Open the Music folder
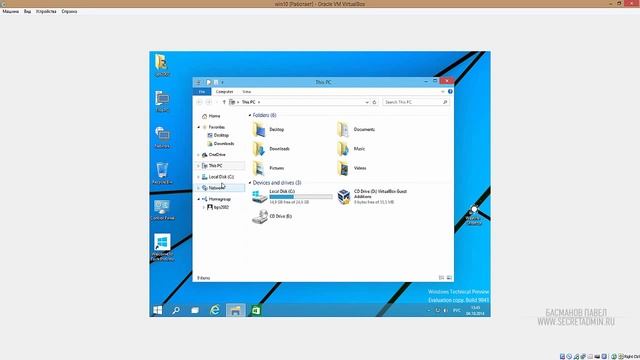The width and height of the screenshot is (640, 360). tap(351, 149)
